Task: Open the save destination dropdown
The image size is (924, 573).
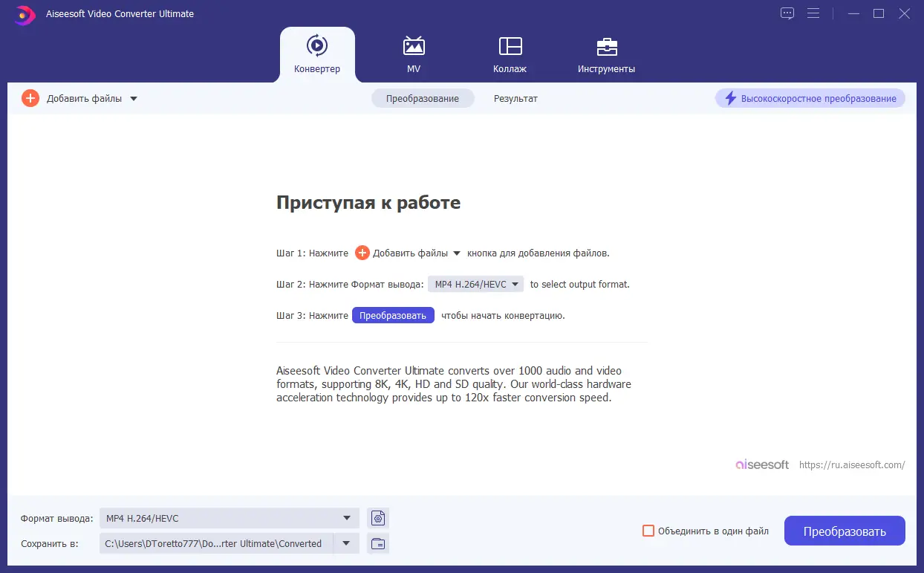Action: tap(346, 543)
